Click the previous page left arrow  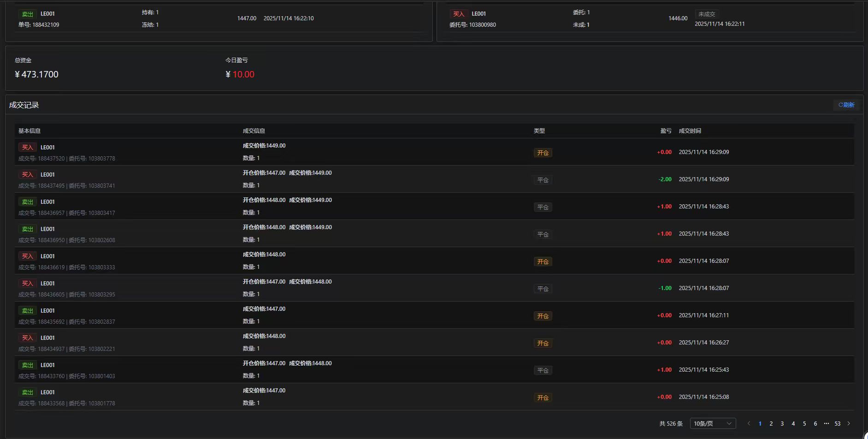tap(749, 423)
